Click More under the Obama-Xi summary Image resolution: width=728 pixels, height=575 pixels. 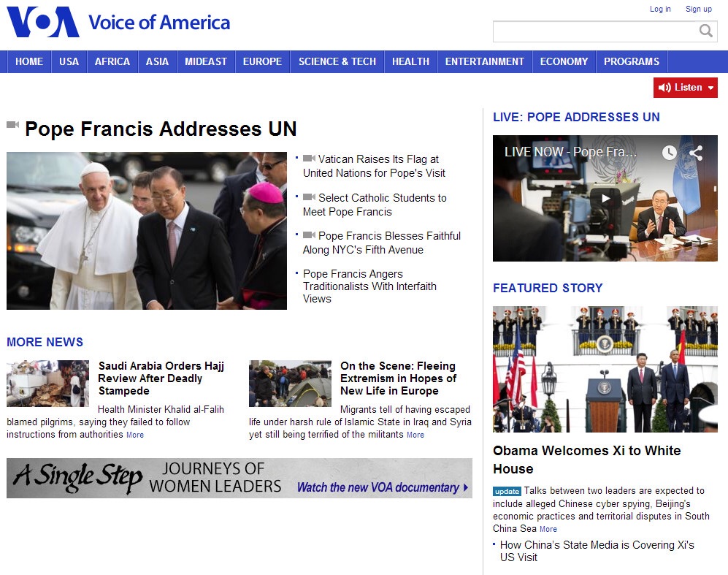[x=548, y=529]
